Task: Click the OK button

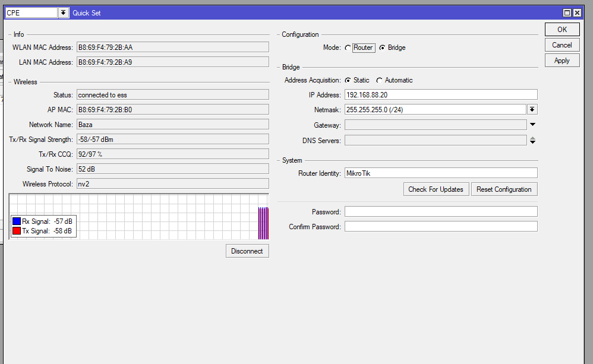Action: coord(562,30)
